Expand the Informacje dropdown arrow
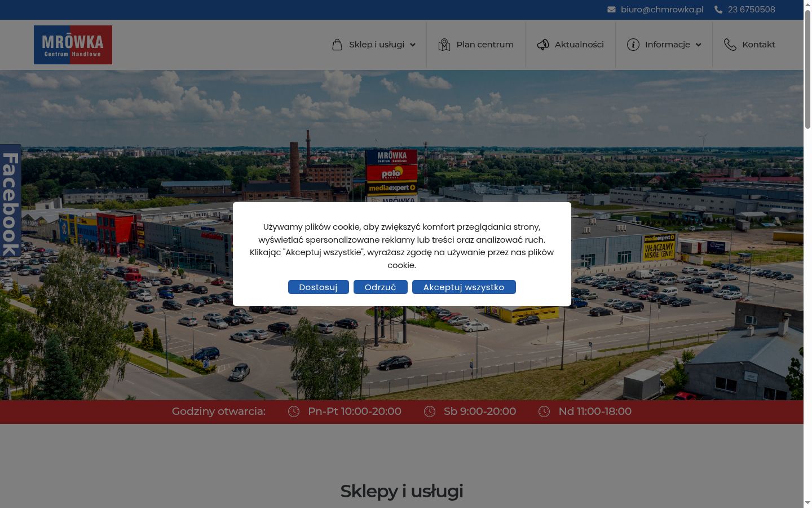This screenshot has width=812, height=508. (699, 45)
